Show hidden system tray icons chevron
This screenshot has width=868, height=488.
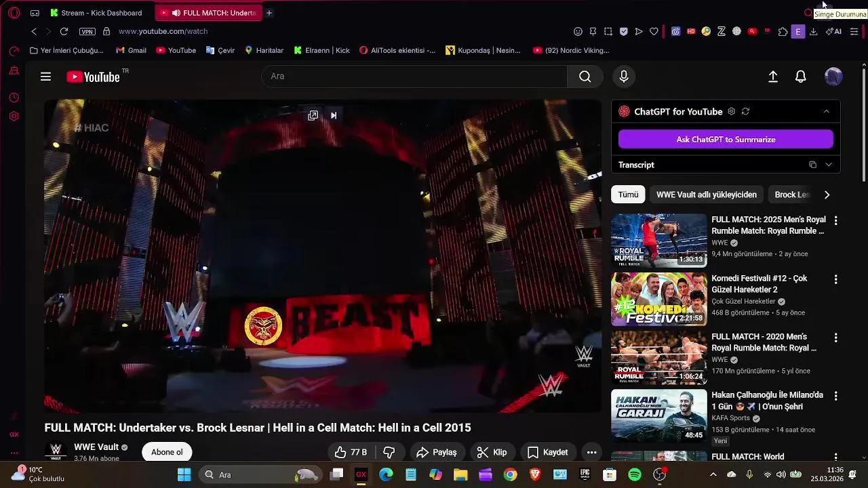pyautogui.click(x=713, y=475)
